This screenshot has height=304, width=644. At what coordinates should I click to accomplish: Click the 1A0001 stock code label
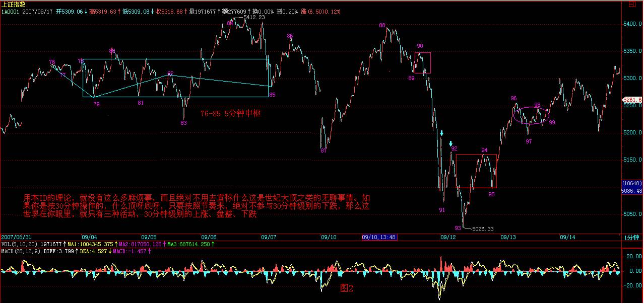click(x=11, y=11)
